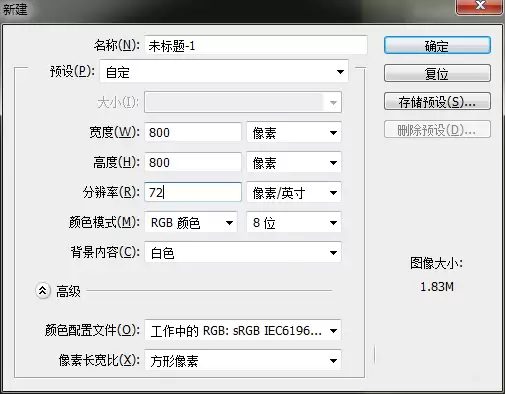This screenshot has height=394, width=505.
Task: Open the resolution unit dropdown 像素/英寸
Action: [x=294, y=193]
